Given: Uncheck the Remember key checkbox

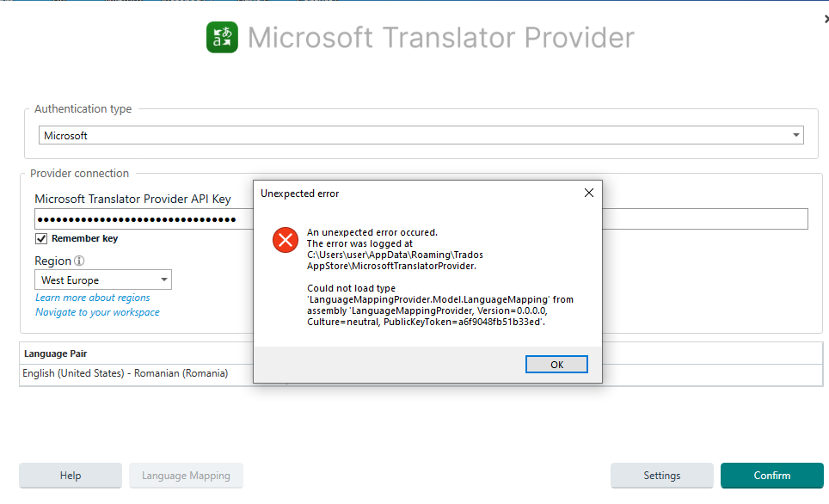Looking at the screenshot, I should point(41,238).
